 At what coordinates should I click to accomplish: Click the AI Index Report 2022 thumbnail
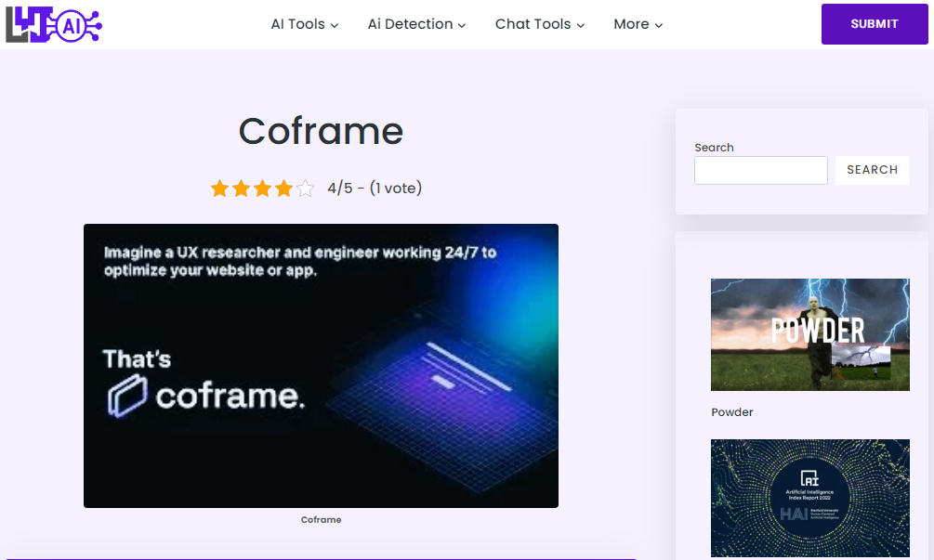pyautogui.click(x=809, y=499)
